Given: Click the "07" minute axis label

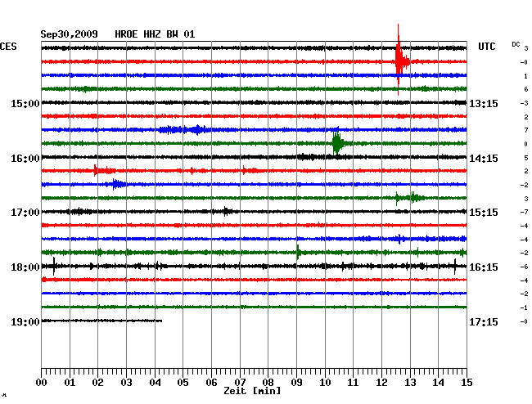Looking at the screenshot, I should coord(240,382).
